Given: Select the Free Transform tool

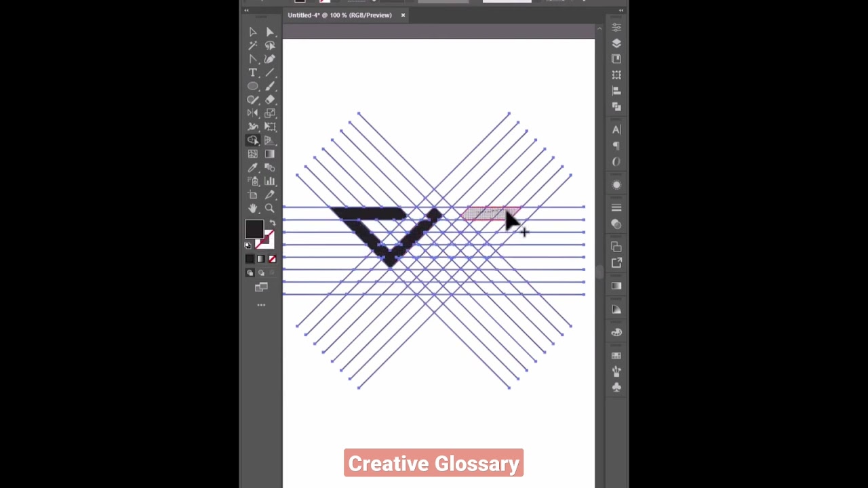Looking at the screenshot, I should (270, 127).
